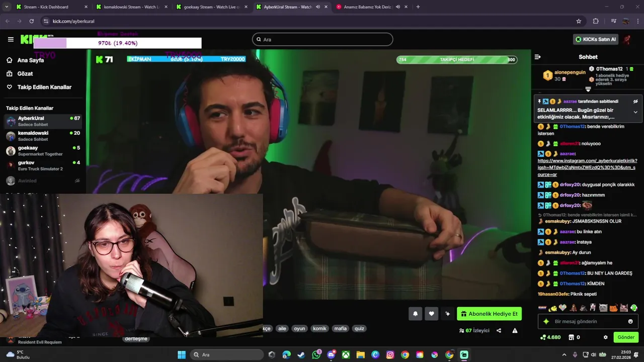Click the quiz tag
The height and width of the screenshot is (362, 644).
pos(359,328)
